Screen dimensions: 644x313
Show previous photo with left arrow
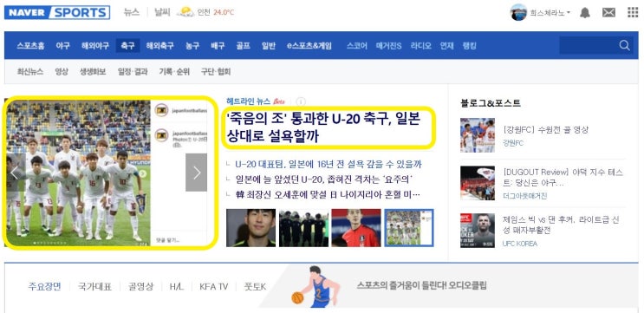15,173
